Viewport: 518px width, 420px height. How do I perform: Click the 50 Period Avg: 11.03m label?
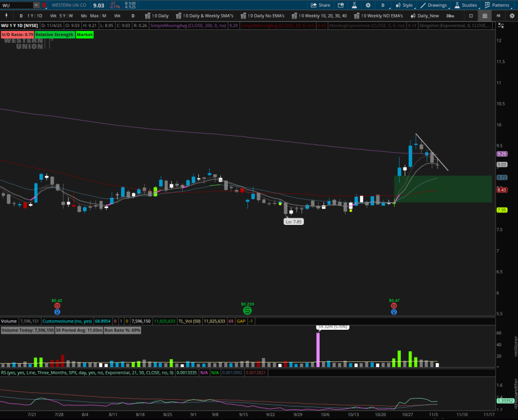[x=79, y=330]
